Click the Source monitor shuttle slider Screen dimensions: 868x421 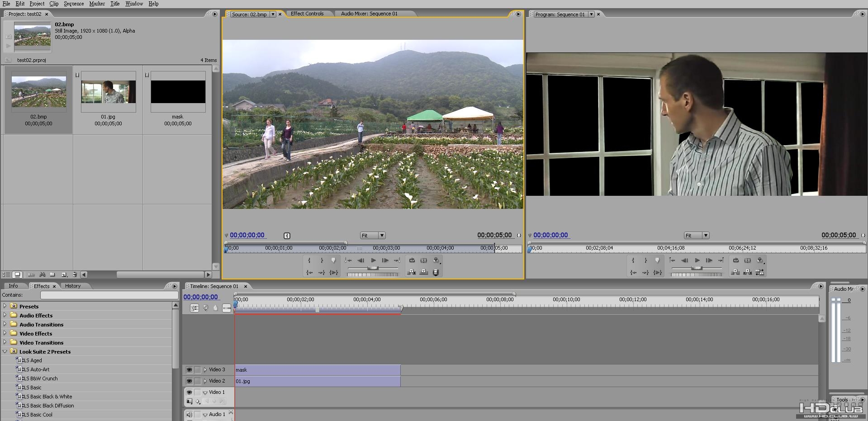pos(373,269)
